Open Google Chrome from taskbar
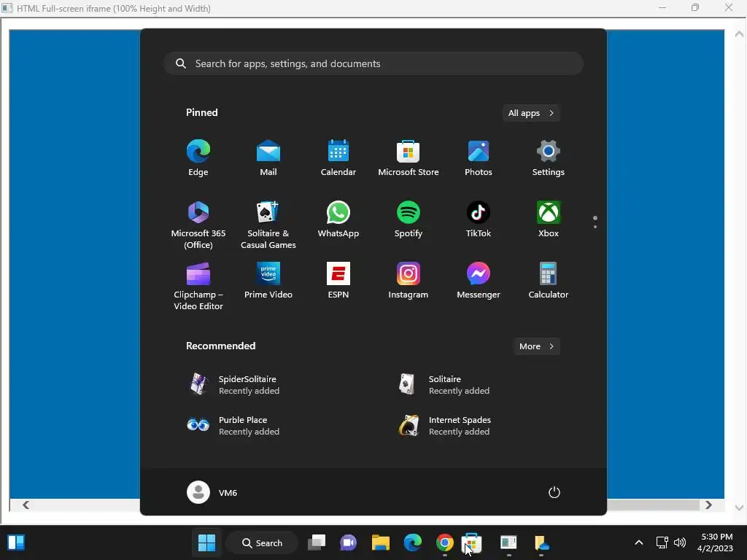The image size is (747, 560). 444,542
